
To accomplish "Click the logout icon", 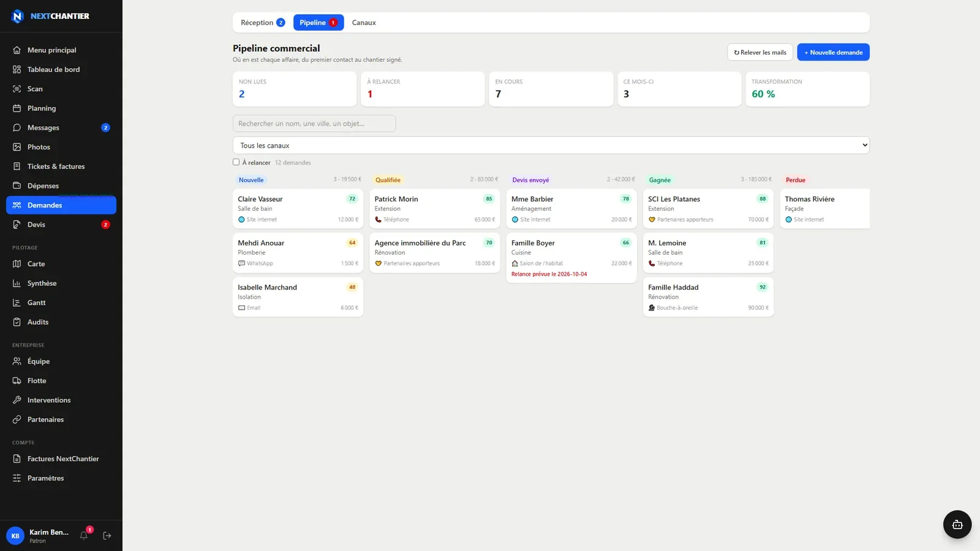I will [x=107, y=536].
